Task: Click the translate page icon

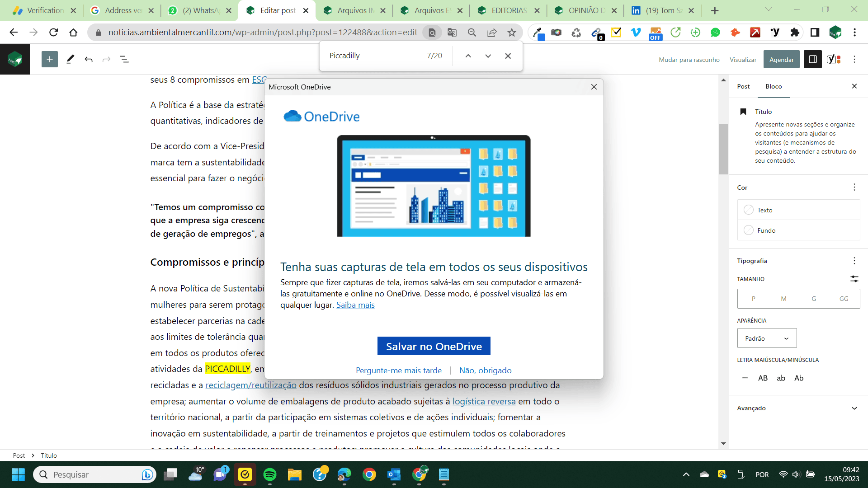Action: pyautogui.click(x=452, y=32)
